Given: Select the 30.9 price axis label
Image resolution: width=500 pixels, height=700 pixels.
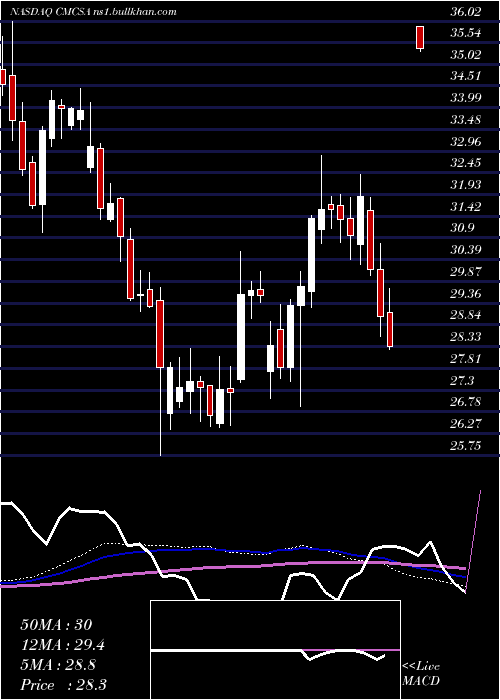Looking at the screenshot, I should pyautogui.click(x=462, y=229).
